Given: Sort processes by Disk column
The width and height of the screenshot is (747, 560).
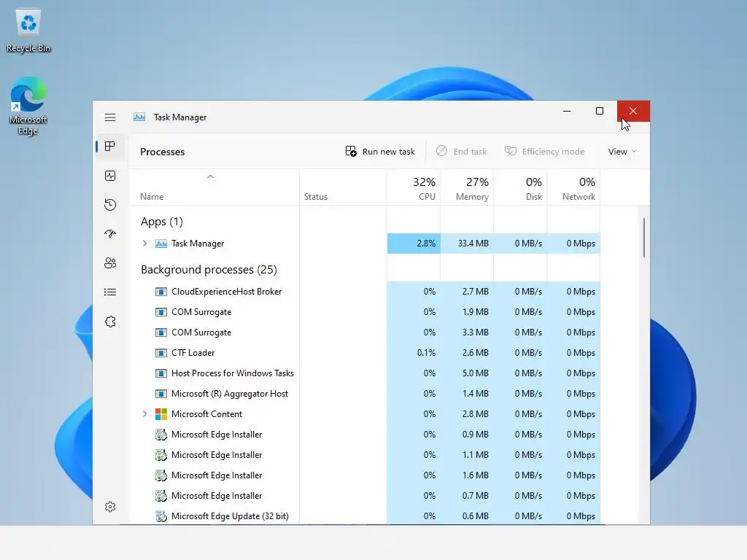Looking at the screenshot, I should tap(520, 188).
